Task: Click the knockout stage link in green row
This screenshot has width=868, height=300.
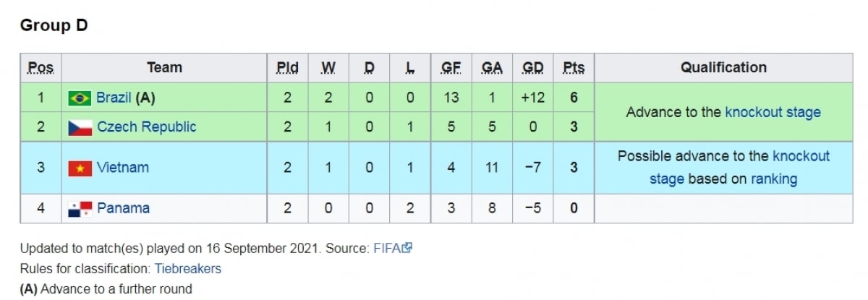Action: [x=773, y=112]
